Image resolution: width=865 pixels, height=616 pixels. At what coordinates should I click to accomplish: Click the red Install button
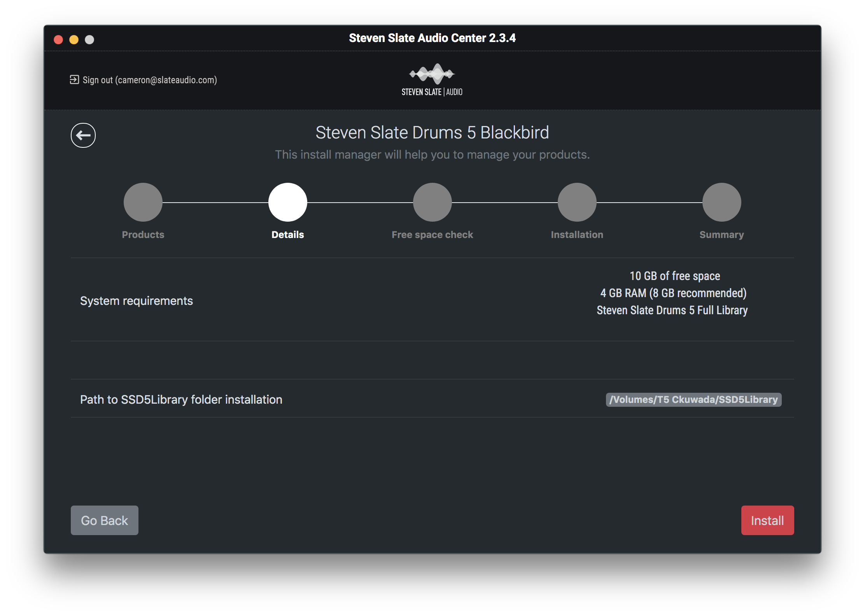[767, 520]
